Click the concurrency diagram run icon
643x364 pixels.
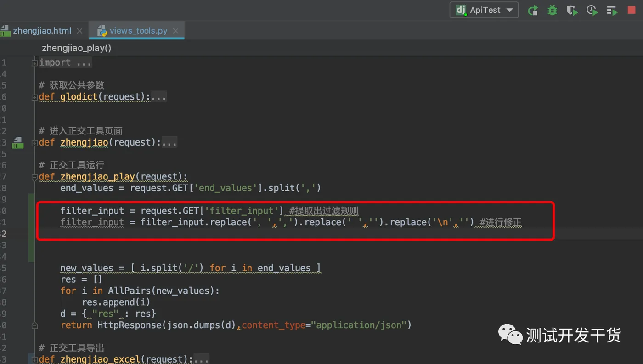point(612,10)
